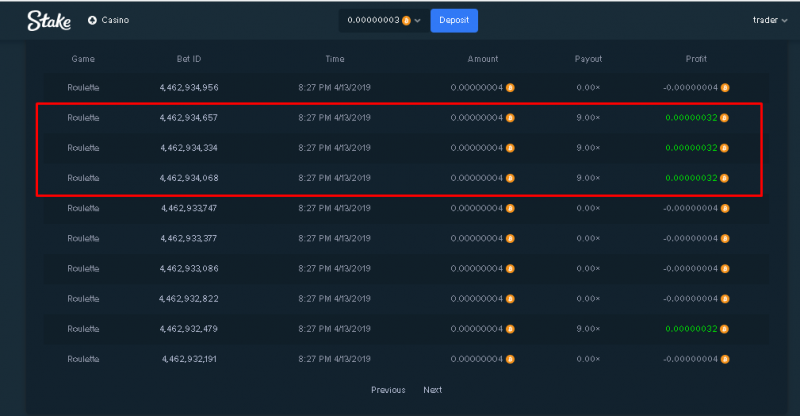This screenshot has width=800, height=416.
Task: Click bitcoin icon in Profit of bet 4,462,934,657
Action: point(724,118)
